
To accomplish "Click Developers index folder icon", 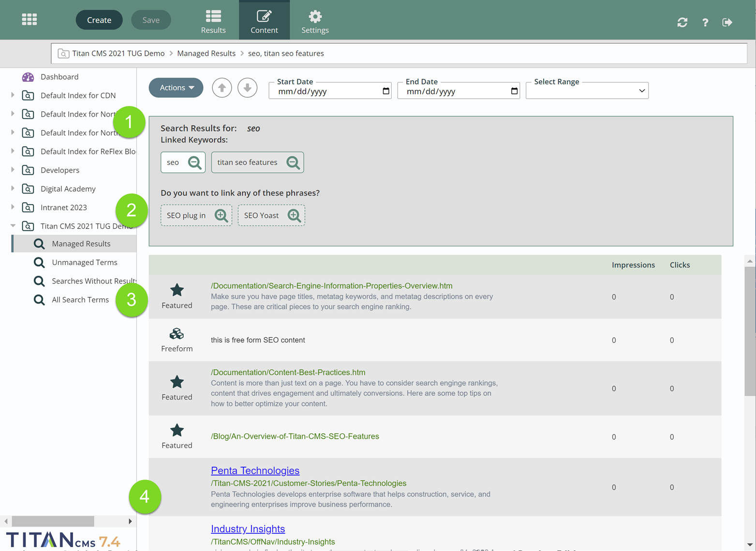I will point(28,170).
